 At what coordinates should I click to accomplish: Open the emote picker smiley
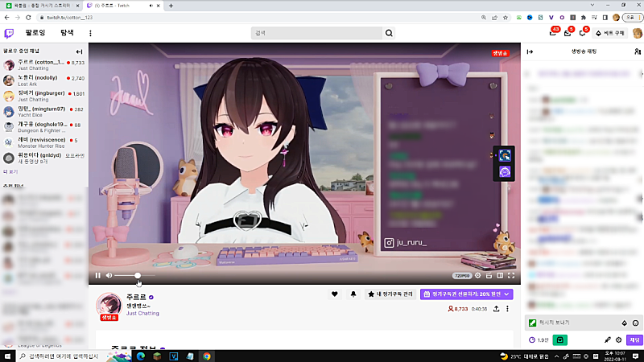pyautogui.click(x=635, y=323)
